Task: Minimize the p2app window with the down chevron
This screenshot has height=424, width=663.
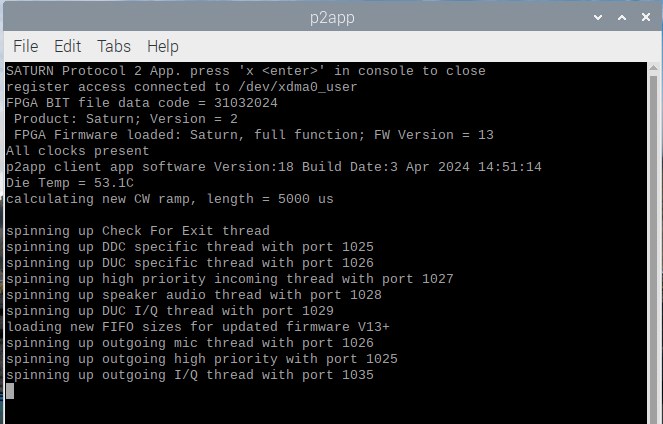Action: point(598,17)
